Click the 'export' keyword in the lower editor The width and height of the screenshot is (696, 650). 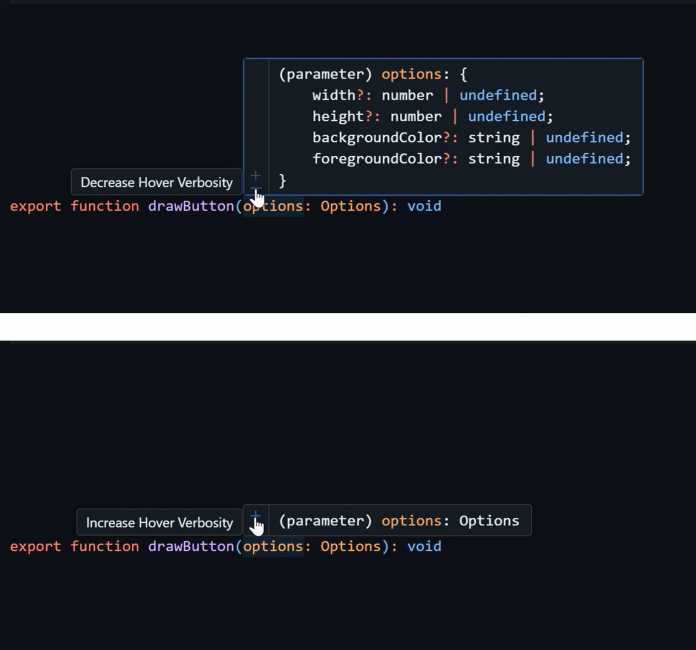36,547
